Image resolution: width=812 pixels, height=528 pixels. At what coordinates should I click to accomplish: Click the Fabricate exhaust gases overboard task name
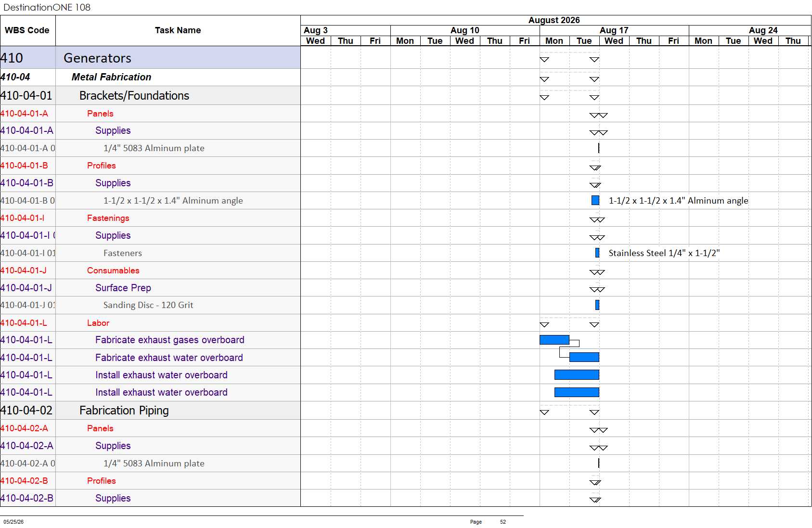[170, 340]
